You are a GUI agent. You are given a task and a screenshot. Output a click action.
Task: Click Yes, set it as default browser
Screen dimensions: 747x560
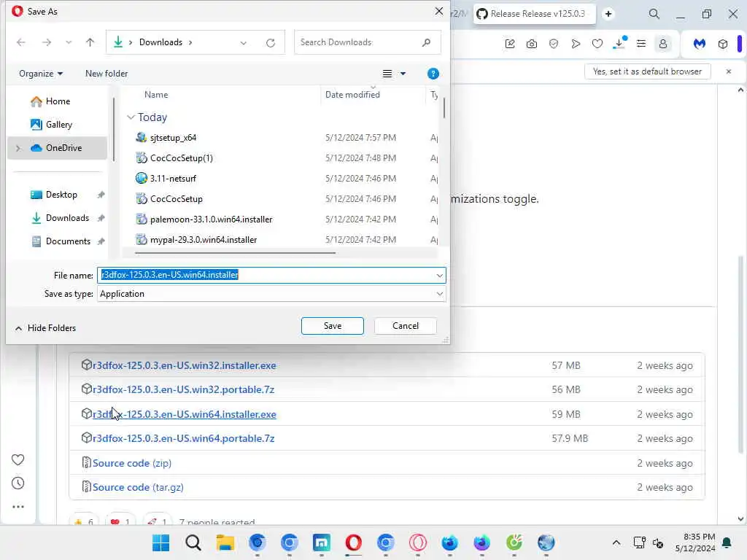tap(648, 71)
